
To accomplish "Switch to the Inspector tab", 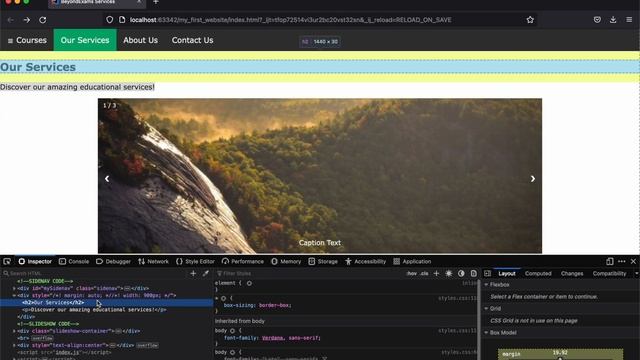I will coord(35,262).
